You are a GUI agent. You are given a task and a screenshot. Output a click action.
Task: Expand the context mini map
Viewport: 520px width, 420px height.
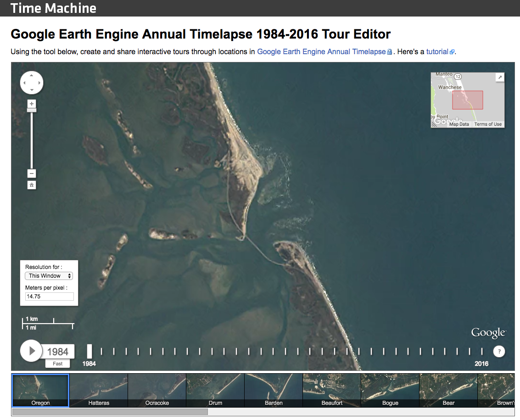[500, 77]
